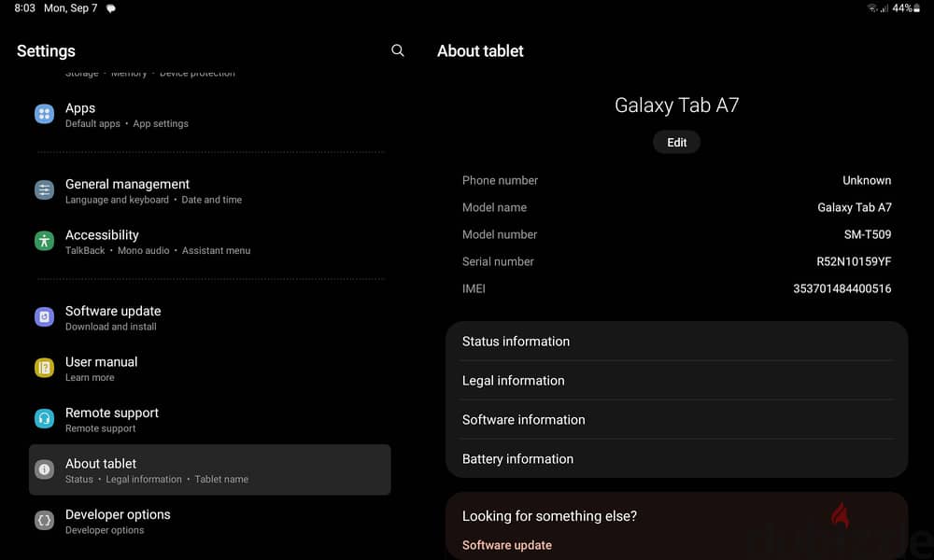Tap the About tablet page title

(480, 51)
